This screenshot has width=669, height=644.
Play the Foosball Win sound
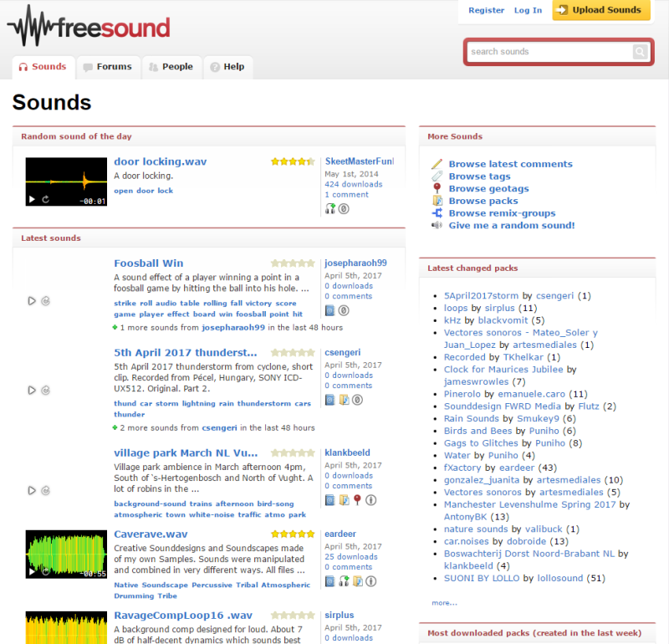(x=32, y=301)
